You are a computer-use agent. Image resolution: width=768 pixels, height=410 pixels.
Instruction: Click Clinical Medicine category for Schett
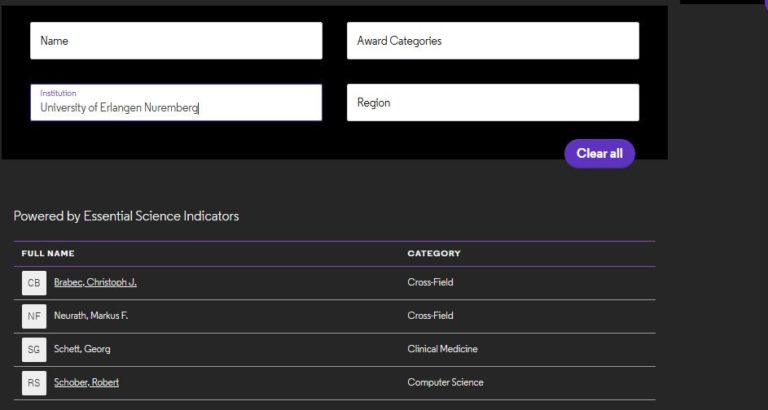442,349
